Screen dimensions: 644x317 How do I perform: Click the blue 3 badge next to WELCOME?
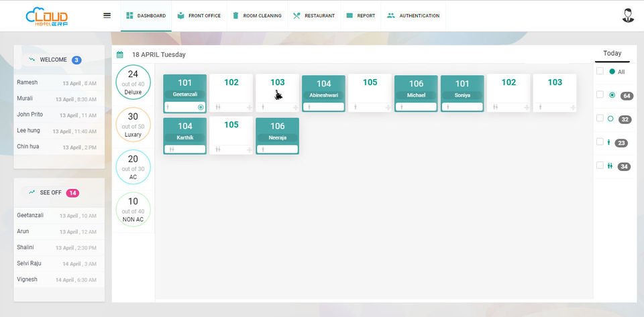pyautogui.click(x=76, y=60)
